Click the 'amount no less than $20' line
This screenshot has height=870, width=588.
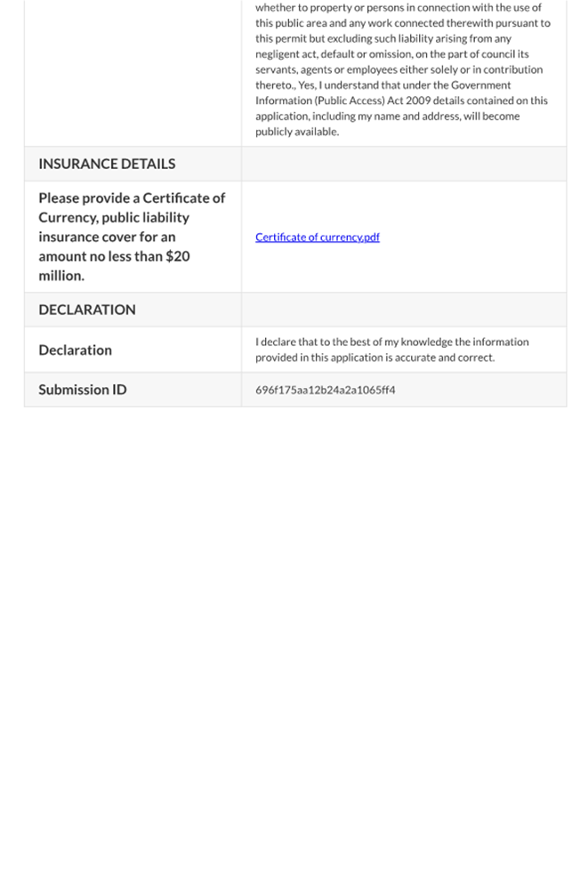coord(114,256)
